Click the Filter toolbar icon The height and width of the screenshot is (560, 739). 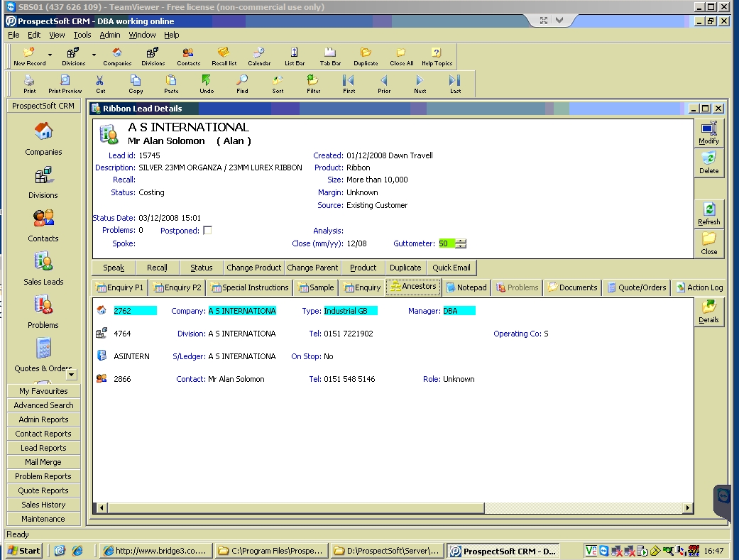click(x=313, y=84)
